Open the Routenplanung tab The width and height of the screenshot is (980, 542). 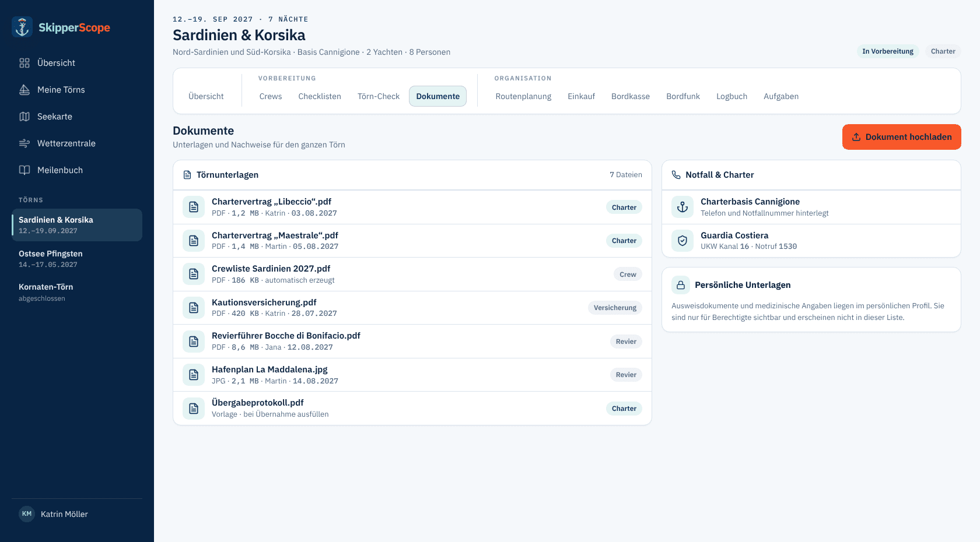[523, 96]
